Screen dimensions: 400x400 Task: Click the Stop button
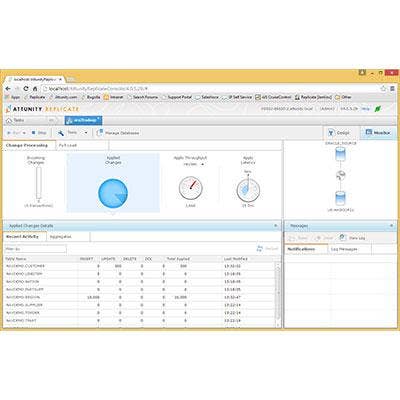[39, 133]
